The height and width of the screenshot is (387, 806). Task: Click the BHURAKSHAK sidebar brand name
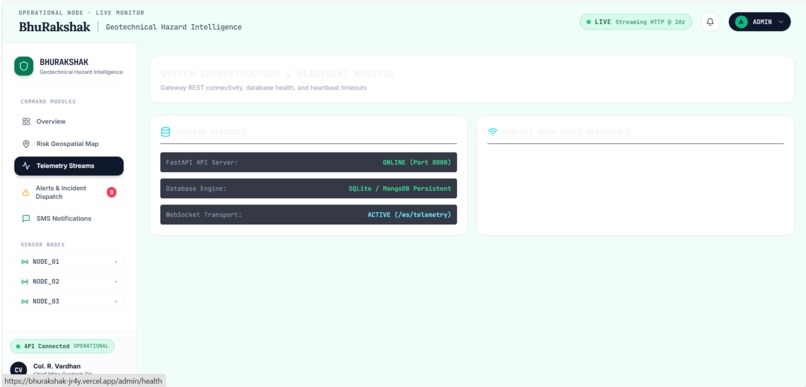tap(64, 62)
